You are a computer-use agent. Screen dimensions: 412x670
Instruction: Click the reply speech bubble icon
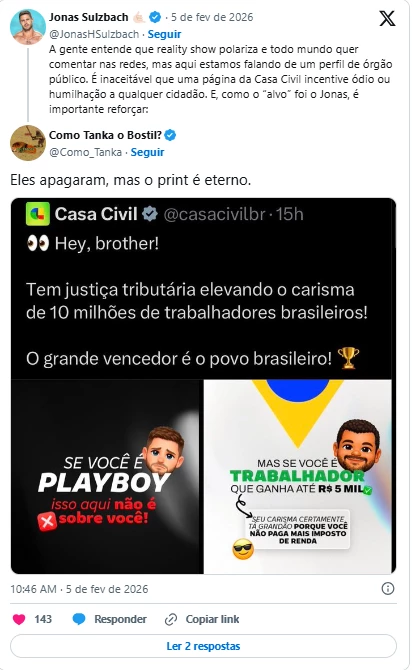click(x=79, y=619)
